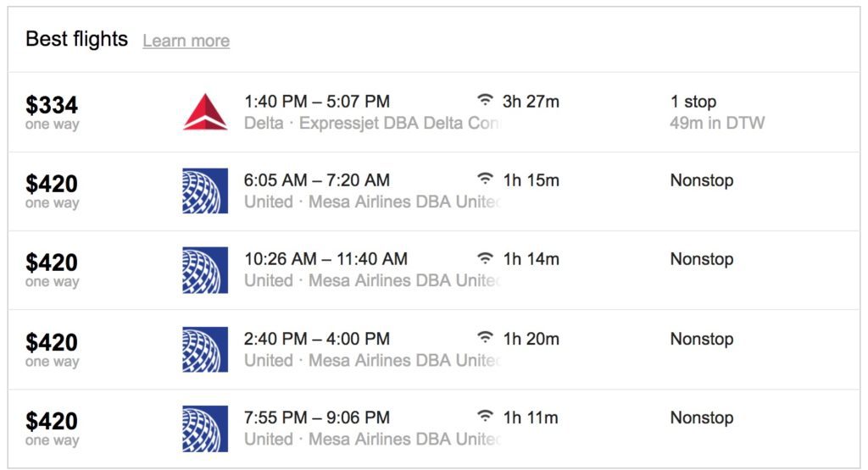868x470 pixels.
Task: Click the Delta airline logo
Action: (x=205, y=112)
